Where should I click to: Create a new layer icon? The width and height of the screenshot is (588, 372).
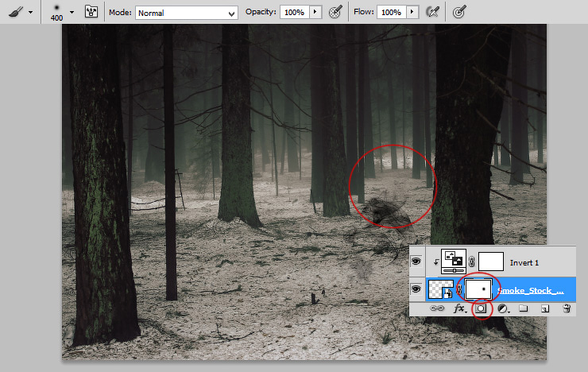(545, 308)
